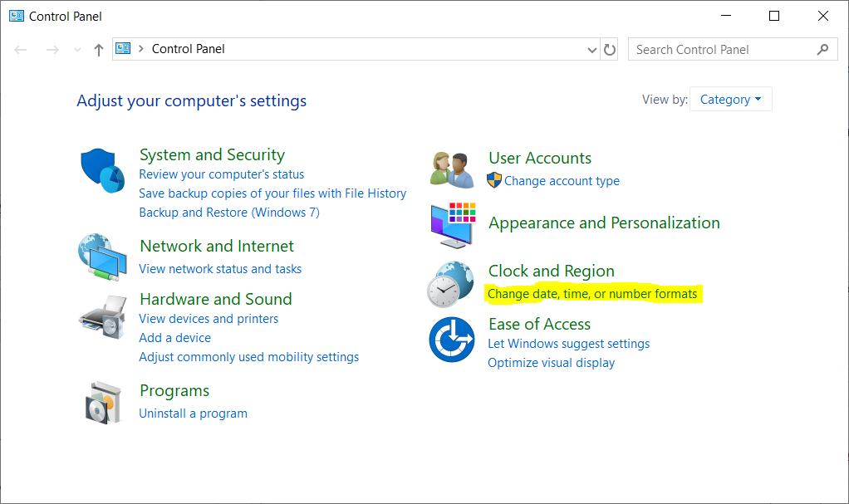The image size is (849, 504).
Task: Go up one level with the up arrow
Action: (99, 50)
